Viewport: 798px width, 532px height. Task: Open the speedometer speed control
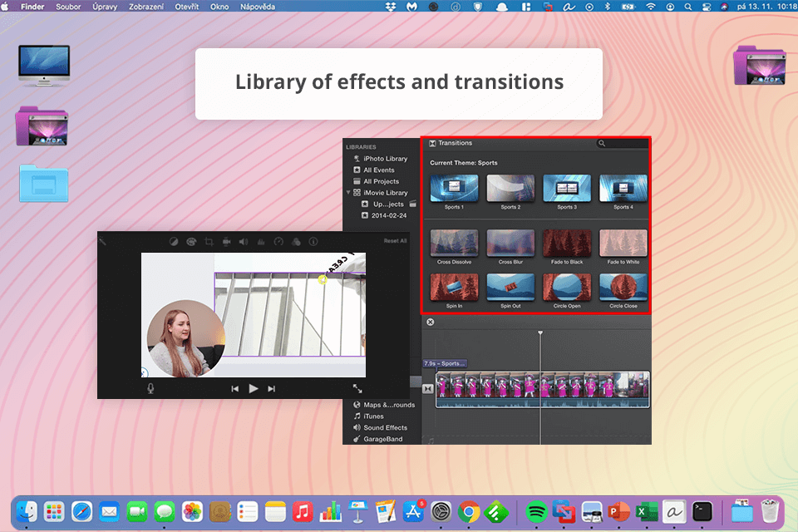click(278, 242)
